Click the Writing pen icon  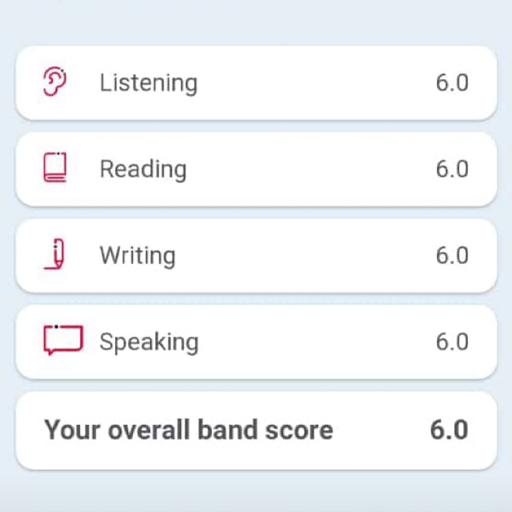pyautogui.click(x=54, y=254)
